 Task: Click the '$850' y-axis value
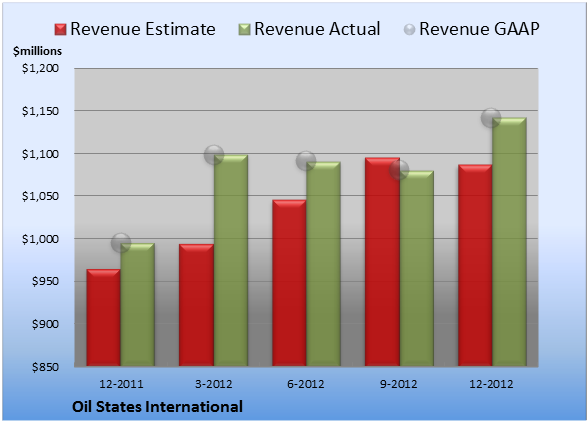tap(45, 367)
